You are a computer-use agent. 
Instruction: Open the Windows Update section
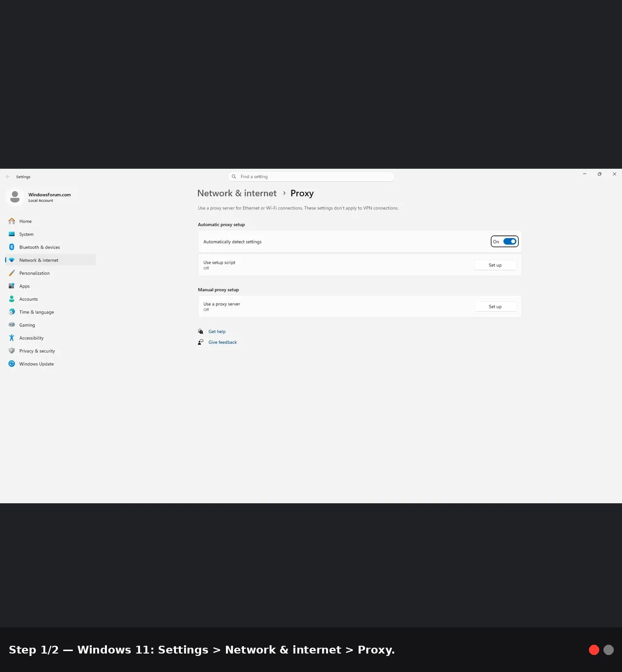51,364
